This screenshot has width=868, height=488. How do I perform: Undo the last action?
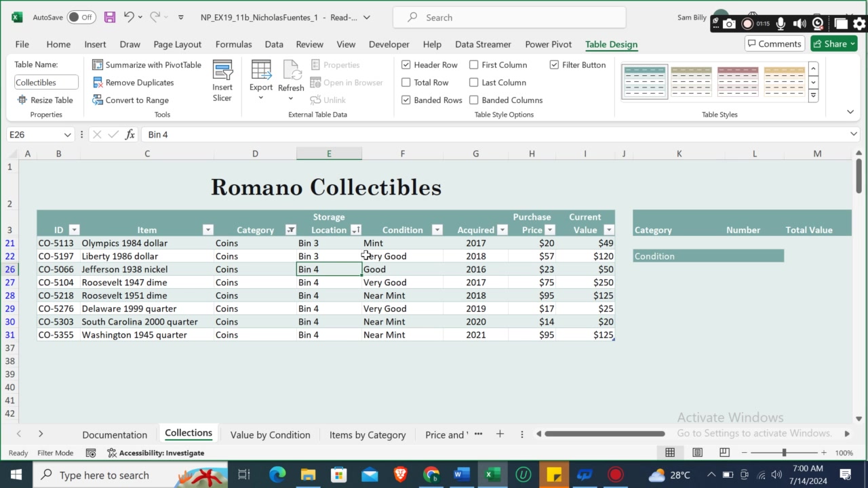point(129,17)
